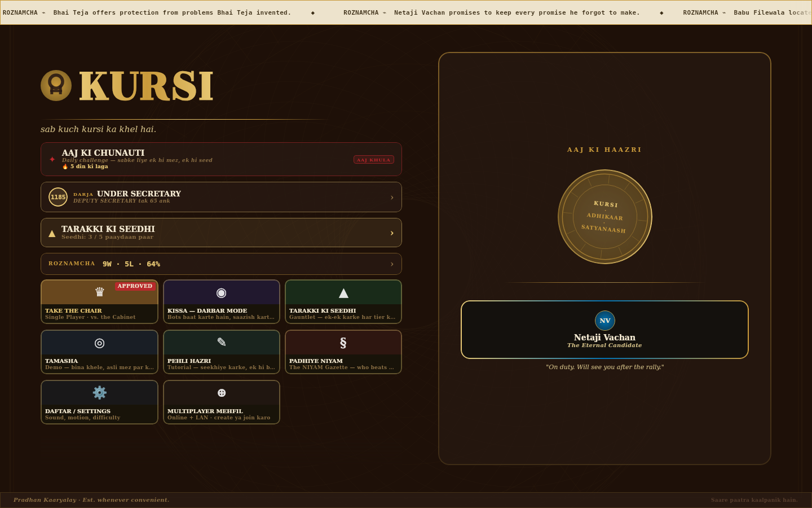Viewport: 812px width, 508px height.
Task: Select the Multiplayer Mehfil menu label
Action: point(205,411)
